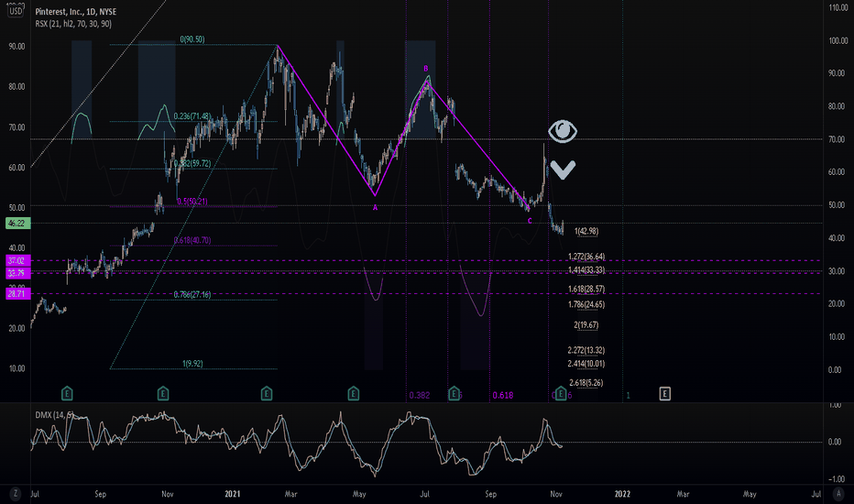
Task: Click the USD currency button
Action: click(x=16, y=11)
